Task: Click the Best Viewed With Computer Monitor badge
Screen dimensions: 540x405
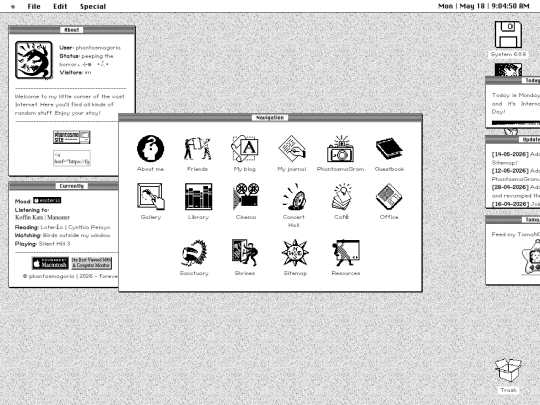Action: [92, 263]
